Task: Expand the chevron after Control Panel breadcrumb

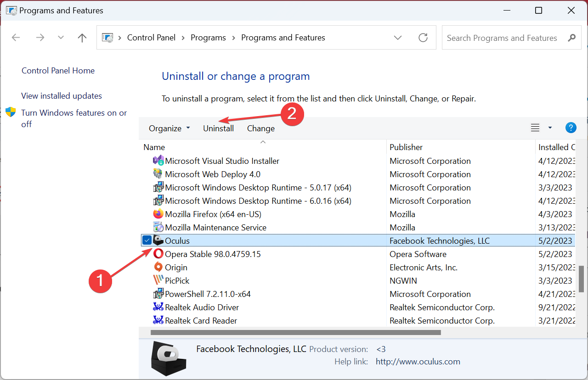Action: [x=183, y=38]
